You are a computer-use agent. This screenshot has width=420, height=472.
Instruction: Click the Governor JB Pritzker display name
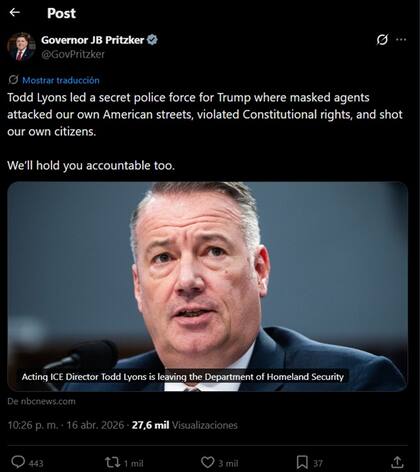point(92,40)
